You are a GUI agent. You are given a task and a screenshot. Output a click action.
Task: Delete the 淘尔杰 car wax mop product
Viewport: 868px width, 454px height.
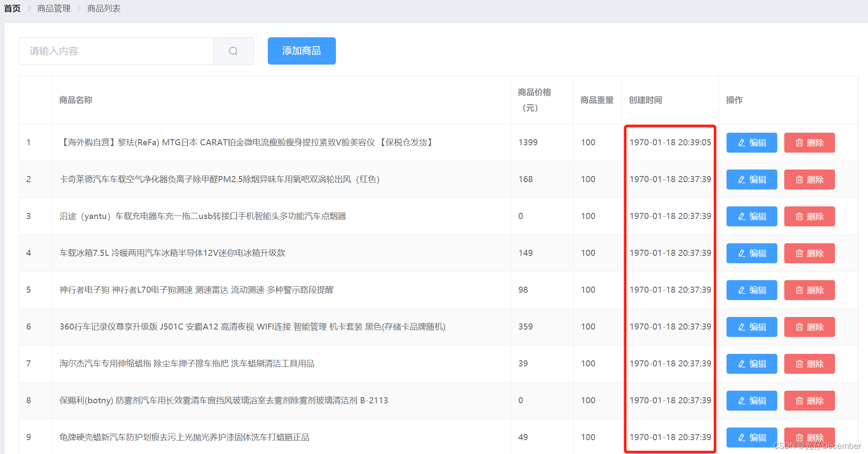(809, 364)
